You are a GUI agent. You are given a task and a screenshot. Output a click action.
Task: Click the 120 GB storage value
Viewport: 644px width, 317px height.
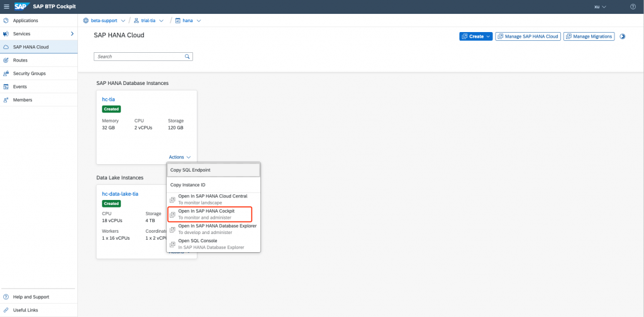coord(176,128)
